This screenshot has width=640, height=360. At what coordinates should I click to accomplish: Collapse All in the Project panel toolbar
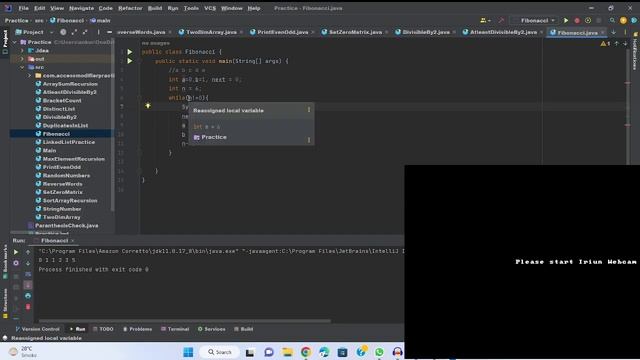click(85, 32)
